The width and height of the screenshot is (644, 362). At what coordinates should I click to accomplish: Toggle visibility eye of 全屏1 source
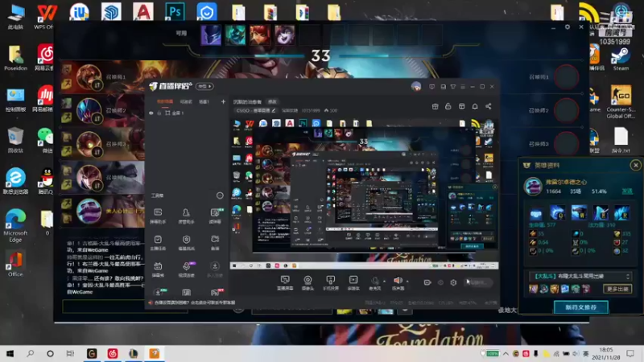point(151,113)
